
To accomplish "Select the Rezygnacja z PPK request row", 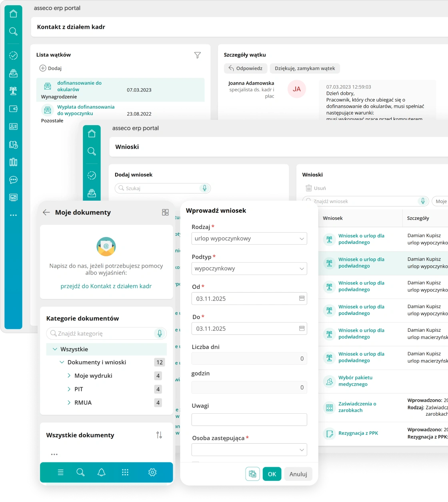I will (x=358, y=433).
